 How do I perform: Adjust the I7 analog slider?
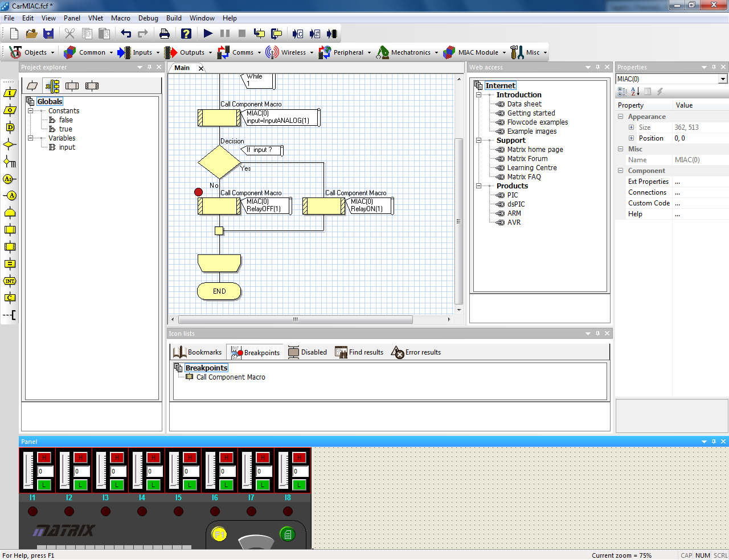[x=247, y=471]
